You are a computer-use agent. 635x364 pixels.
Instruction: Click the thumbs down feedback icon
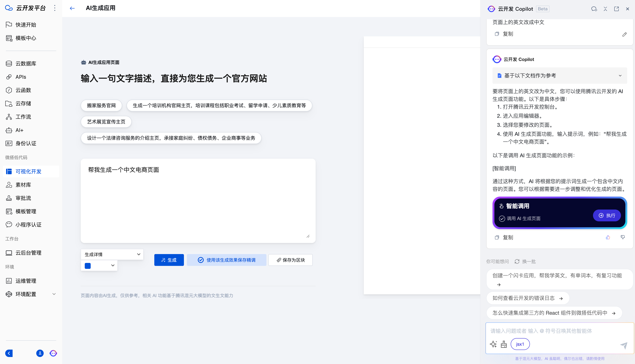(623, 237)
